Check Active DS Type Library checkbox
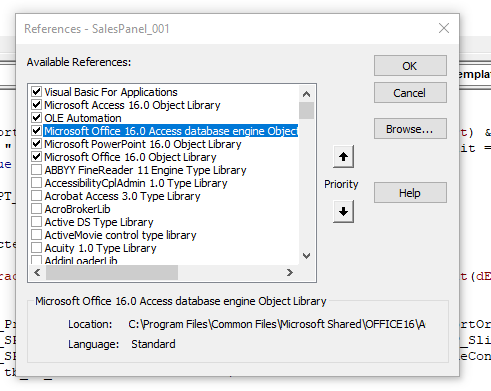Screen dimensions: 491x391 tap(36, 222)
